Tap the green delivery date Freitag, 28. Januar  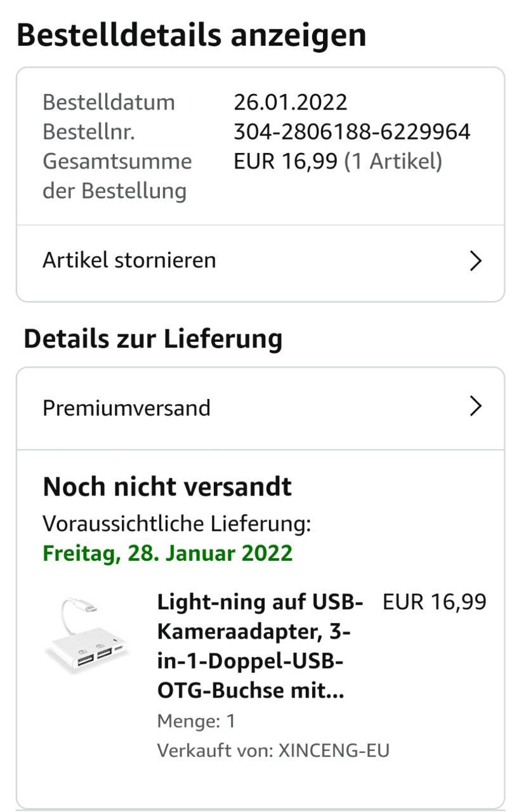(x=168, y=553)
